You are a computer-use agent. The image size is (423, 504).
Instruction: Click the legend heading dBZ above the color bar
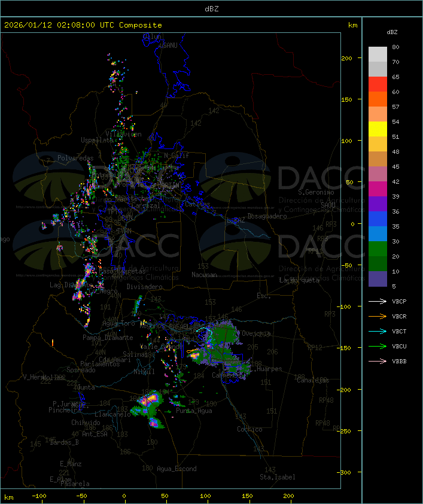tap(392, 32)
